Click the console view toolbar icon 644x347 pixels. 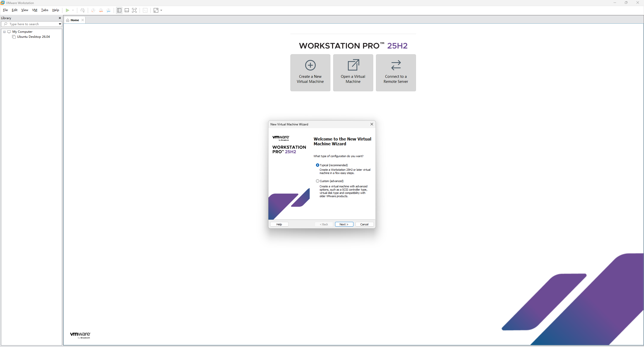click(145, 10)
